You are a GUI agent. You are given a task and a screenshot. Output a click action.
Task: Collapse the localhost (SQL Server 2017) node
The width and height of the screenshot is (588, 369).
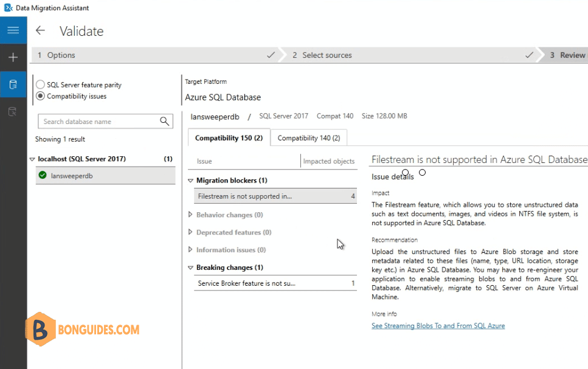point(32,159)
